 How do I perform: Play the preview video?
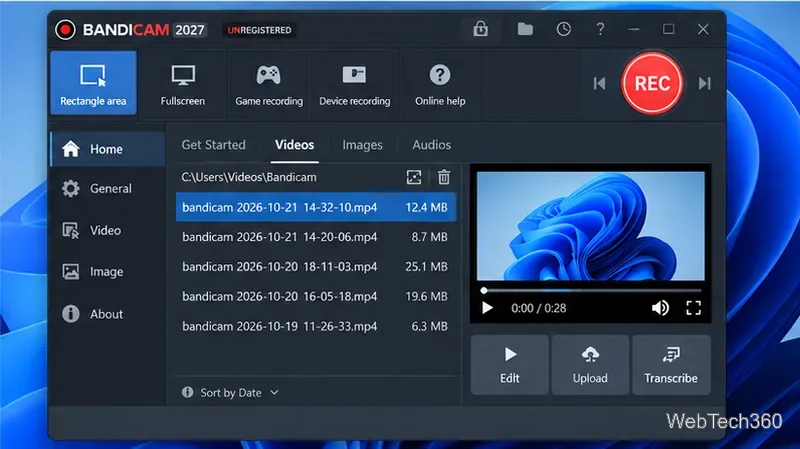(487, 308)
